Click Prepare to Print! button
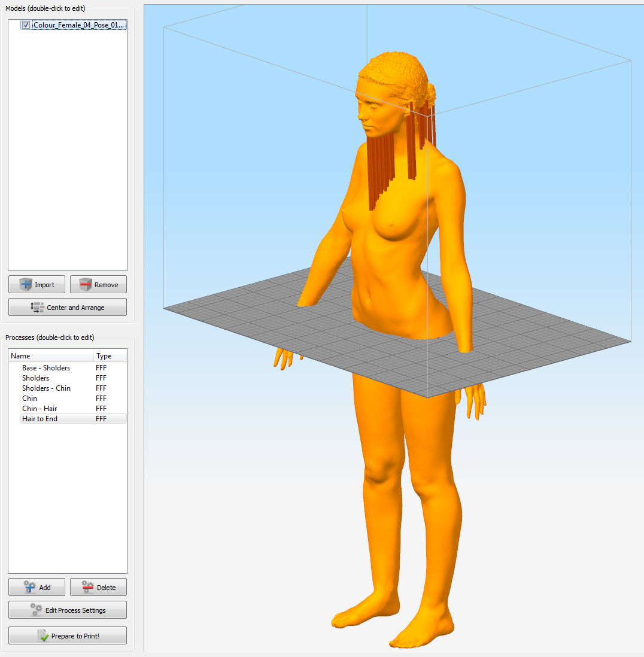 click(68, 635)
